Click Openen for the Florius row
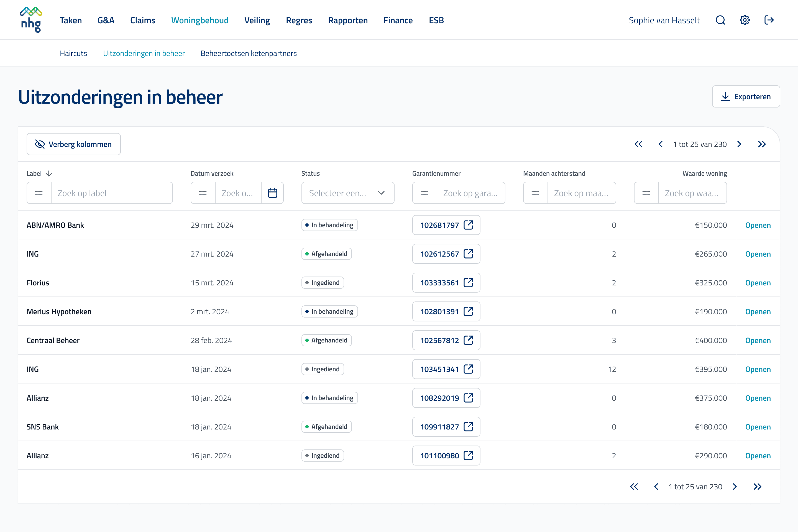 pyautogui.click(x=758, y=283)
